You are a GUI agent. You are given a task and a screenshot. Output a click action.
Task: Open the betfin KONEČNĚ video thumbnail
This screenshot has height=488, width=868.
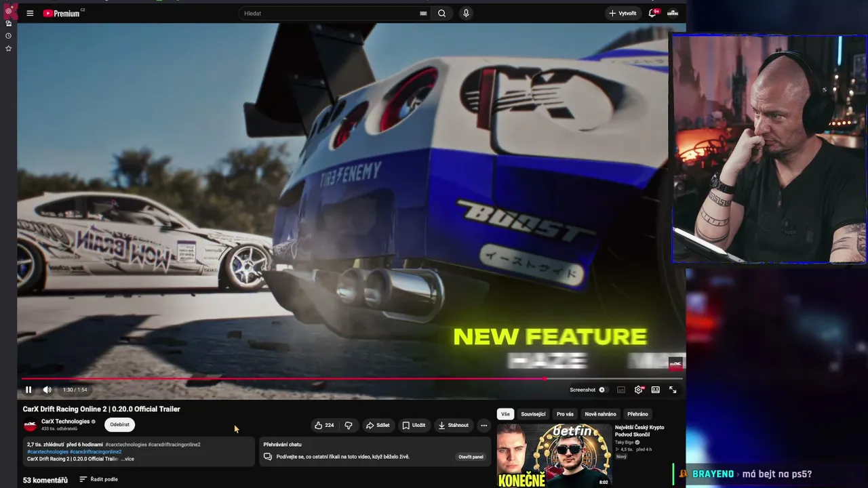tap(554, 455)
